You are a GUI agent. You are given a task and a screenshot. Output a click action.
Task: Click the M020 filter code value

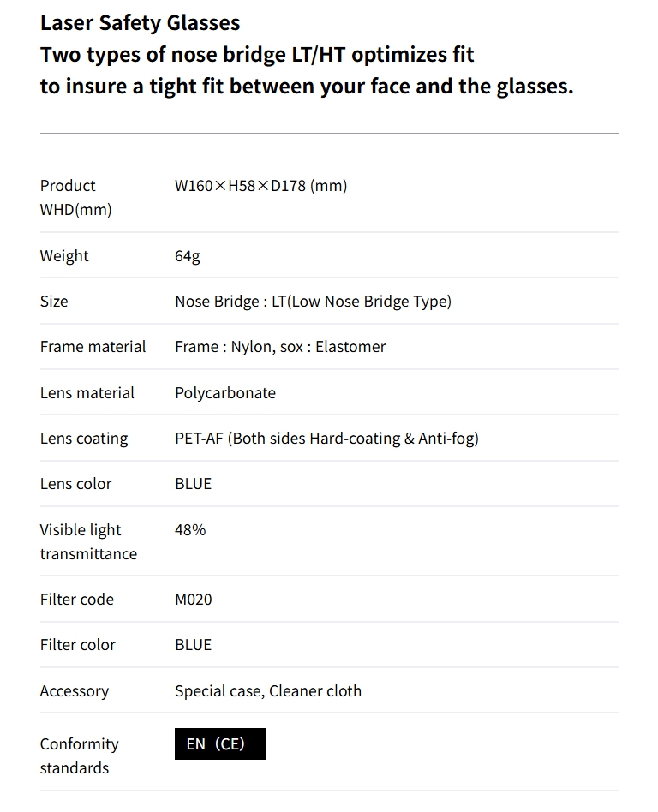(x=193, y=599)
